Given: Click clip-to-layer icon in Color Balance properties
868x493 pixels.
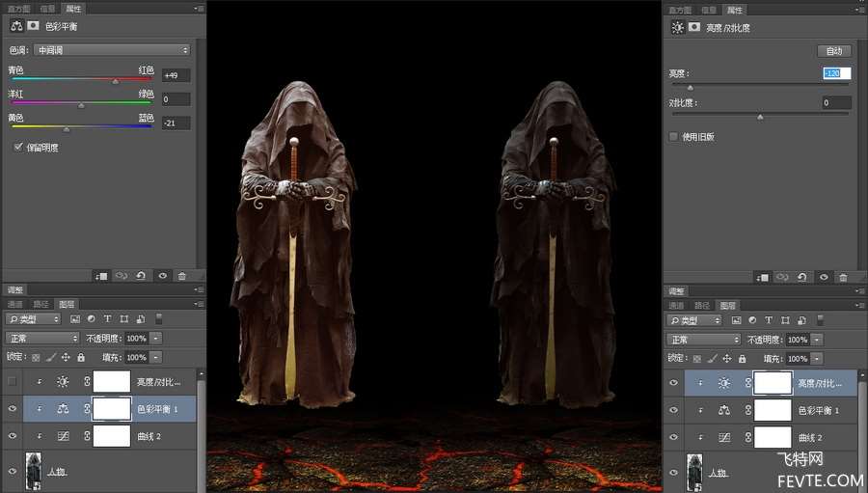Looking at the screenshot, I should pyautogui.click(x=101, y=276).
